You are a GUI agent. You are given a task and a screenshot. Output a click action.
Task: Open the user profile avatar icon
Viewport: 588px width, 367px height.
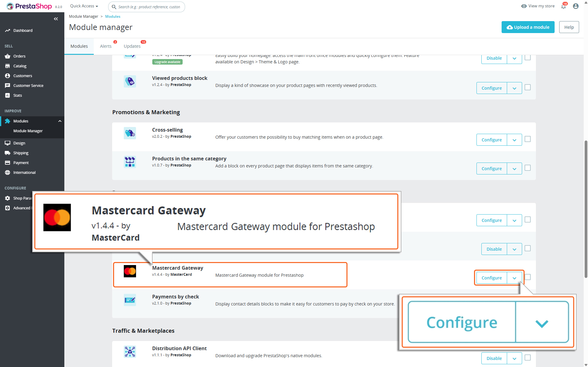576,6
